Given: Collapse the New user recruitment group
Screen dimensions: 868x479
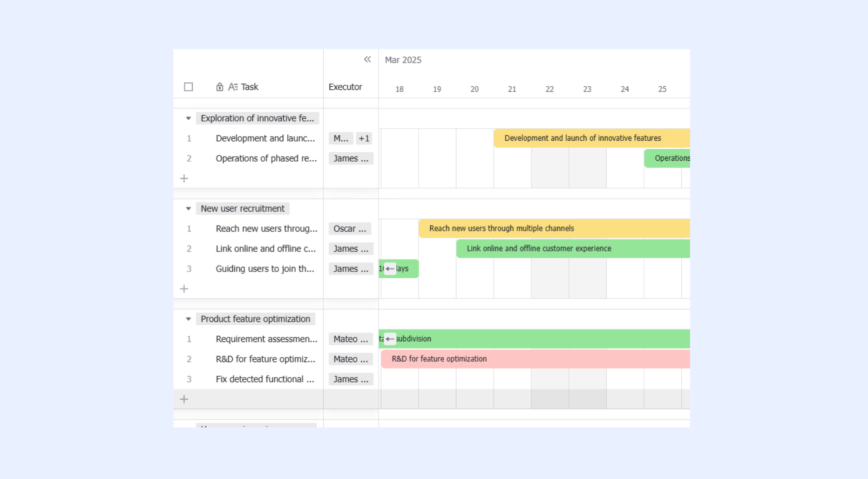Looking at the screenshot, I should 188,209.
